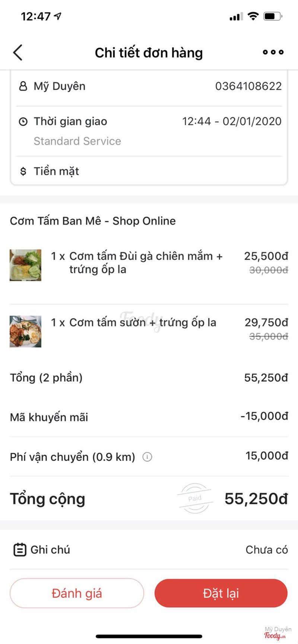Open the pork rib rice dish thumbnail
Viewport: 298px width, 644px height.
pyautogui.click(x=25, y=331)
